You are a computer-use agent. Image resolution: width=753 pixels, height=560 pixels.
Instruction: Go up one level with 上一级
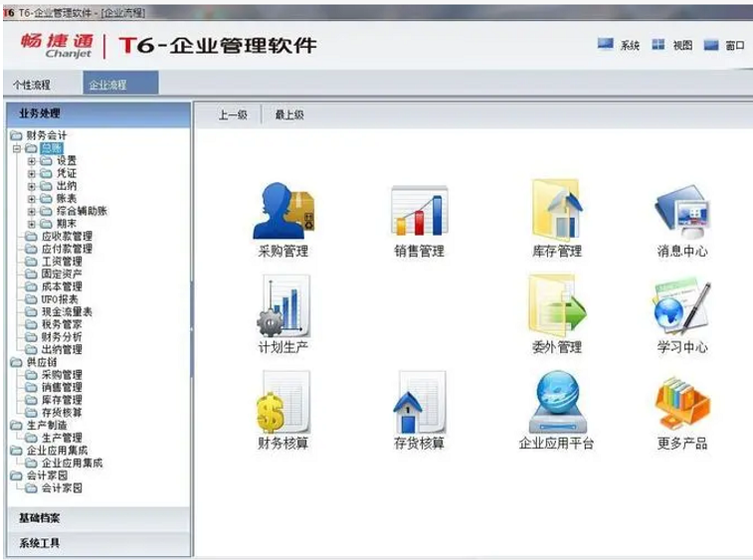point(233,114)
